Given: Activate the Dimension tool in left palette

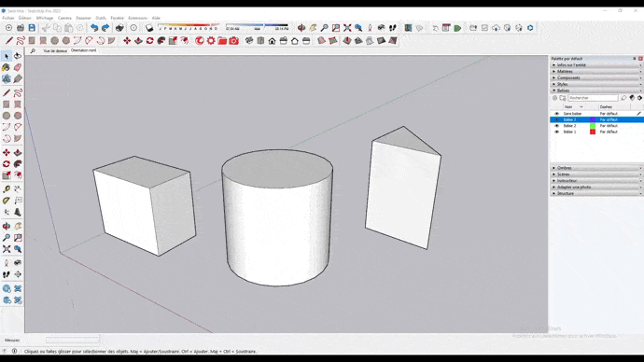Looking at the screenshot, I should [x=18, y=189].
